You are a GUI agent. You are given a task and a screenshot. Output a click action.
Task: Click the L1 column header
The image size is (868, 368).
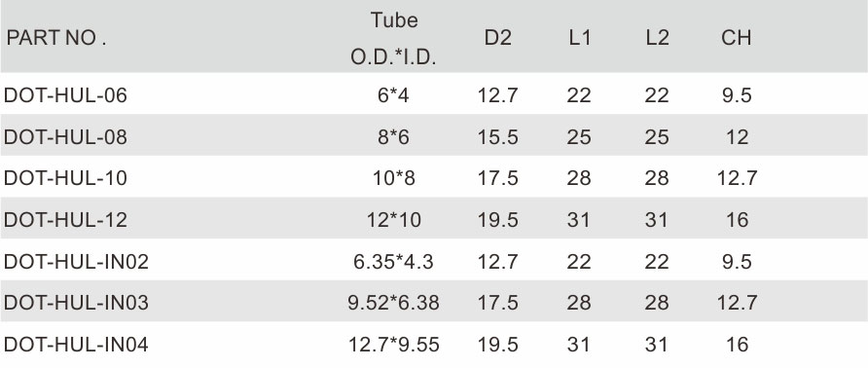pyautogui.click(x=580, y=38)
